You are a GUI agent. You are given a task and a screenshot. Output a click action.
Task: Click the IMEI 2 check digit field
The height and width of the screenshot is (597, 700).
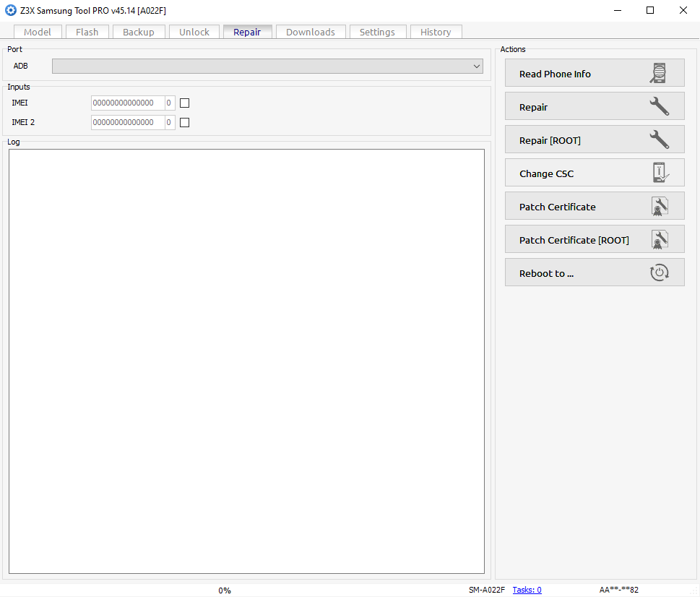[169, 122]
